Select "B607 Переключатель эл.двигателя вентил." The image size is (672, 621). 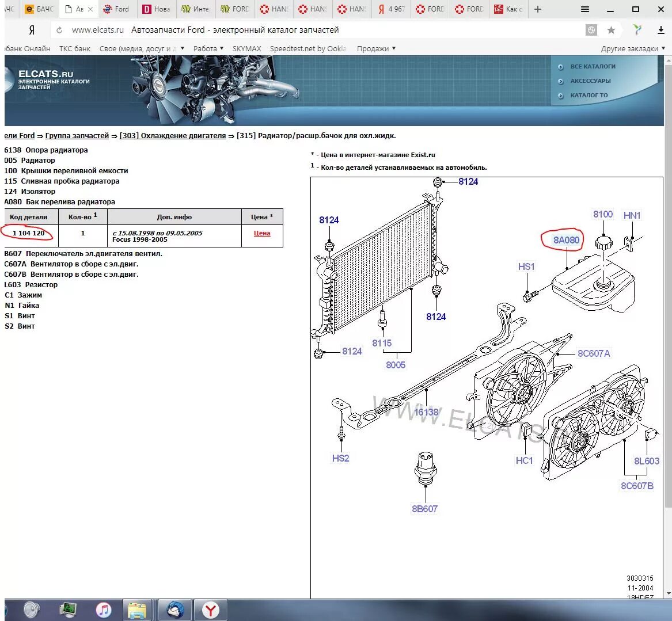point(83,254)
